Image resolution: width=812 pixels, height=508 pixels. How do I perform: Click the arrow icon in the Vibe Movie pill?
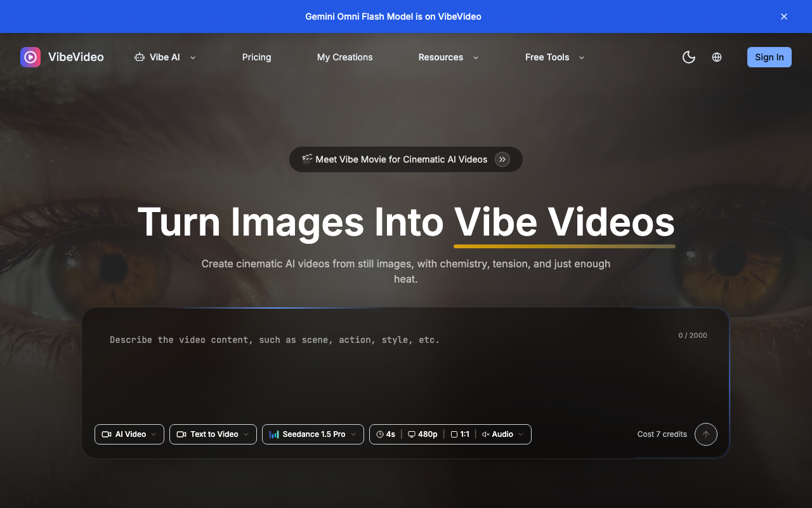[502, 159]
